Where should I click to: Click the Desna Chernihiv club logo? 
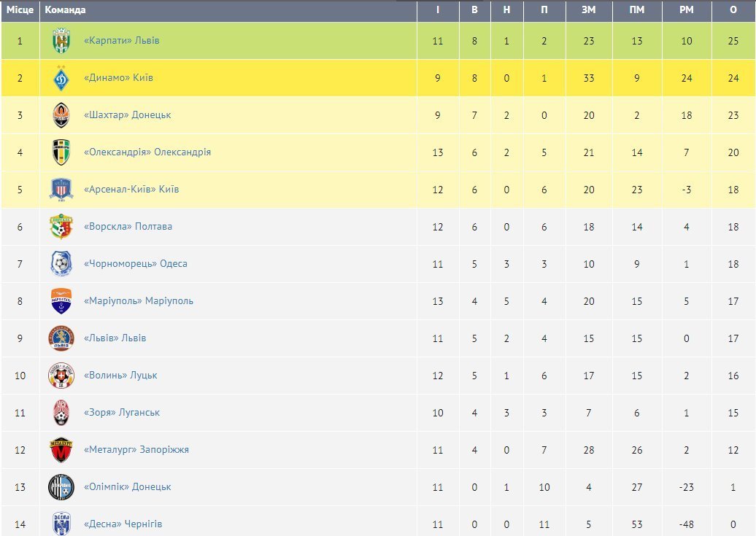point(61,523)
